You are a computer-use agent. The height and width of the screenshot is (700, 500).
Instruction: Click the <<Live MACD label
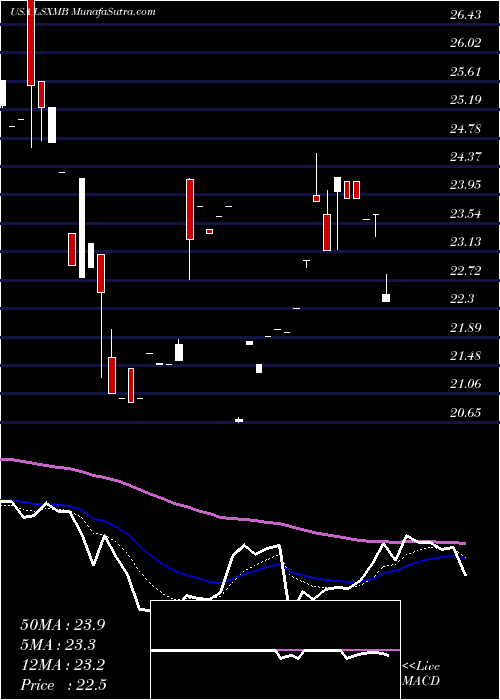pos(421,674)
